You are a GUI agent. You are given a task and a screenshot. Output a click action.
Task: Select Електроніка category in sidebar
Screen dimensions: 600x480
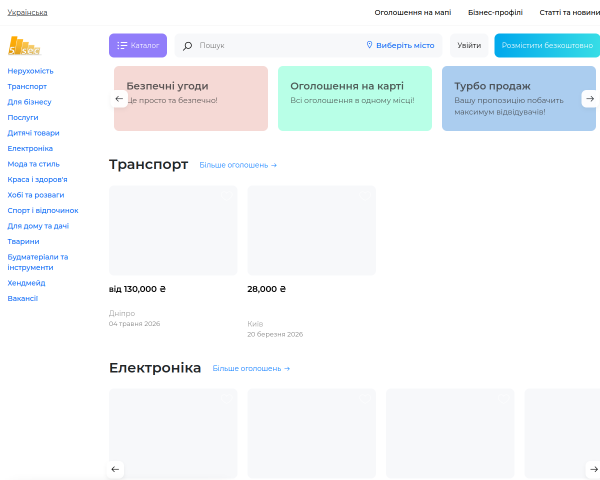[x=30, y=149]
